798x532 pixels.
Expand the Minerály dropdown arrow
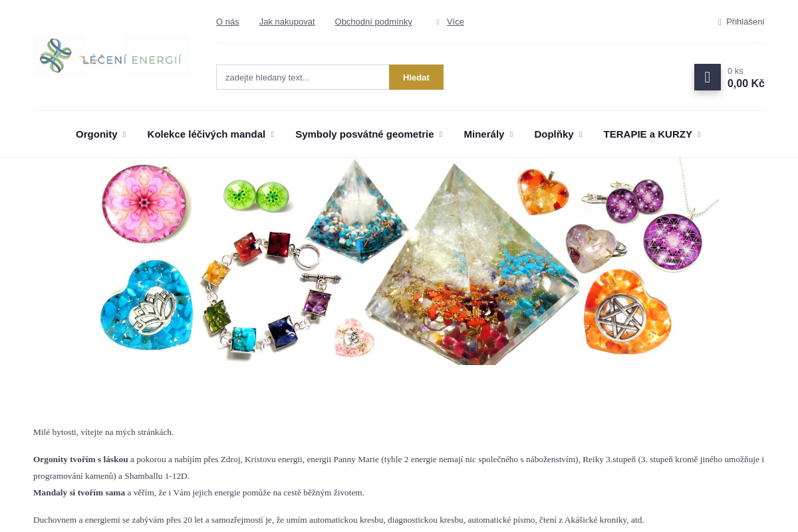point(511,134)
